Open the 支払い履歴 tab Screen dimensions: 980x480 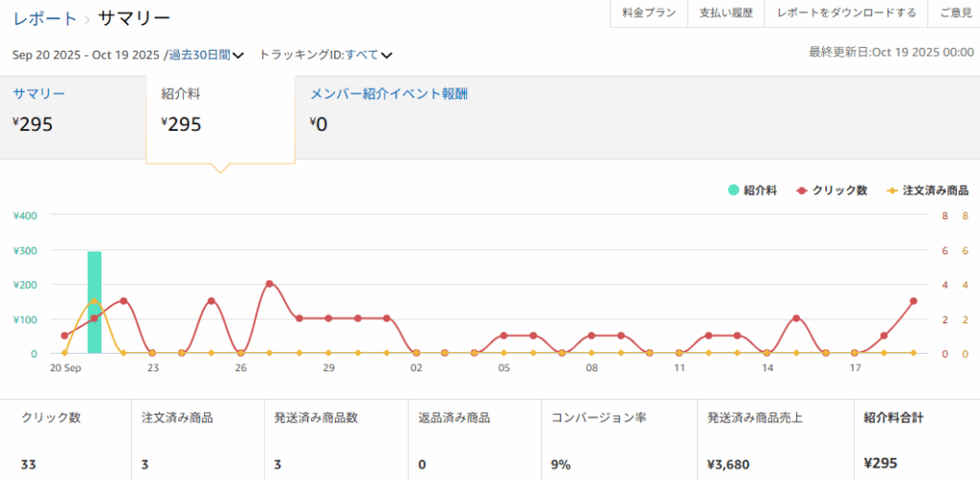pos(726,13)
